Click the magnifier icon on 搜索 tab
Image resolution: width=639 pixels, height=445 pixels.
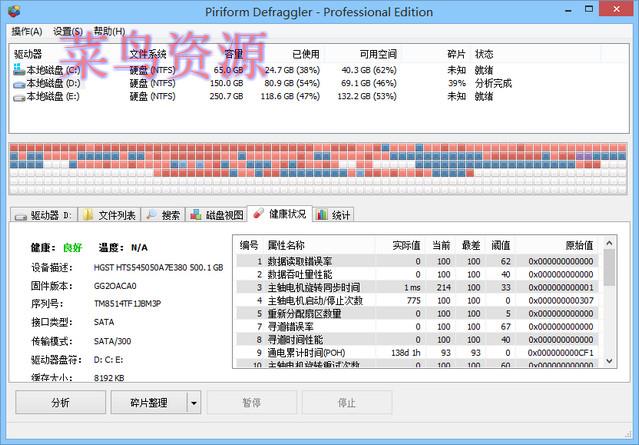(x=152, y=214)
